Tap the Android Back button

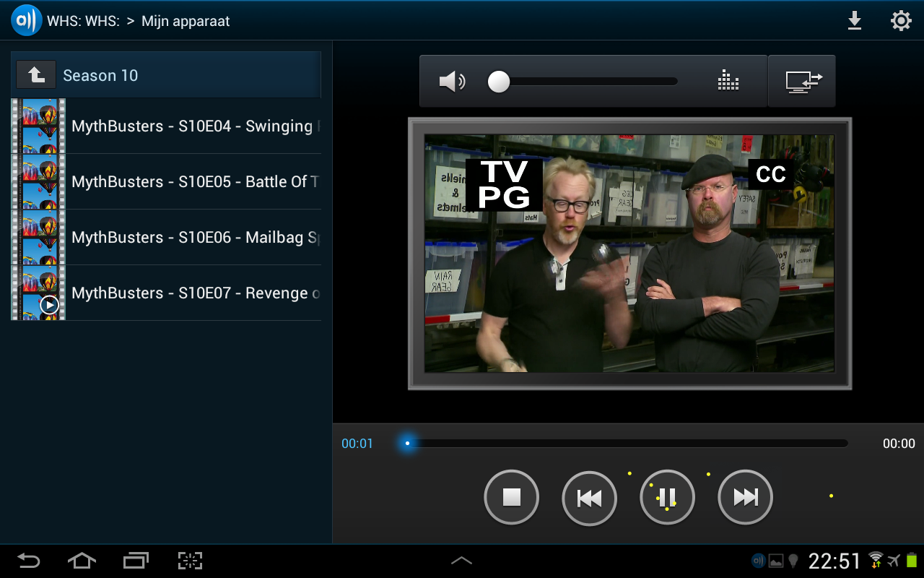29,561
